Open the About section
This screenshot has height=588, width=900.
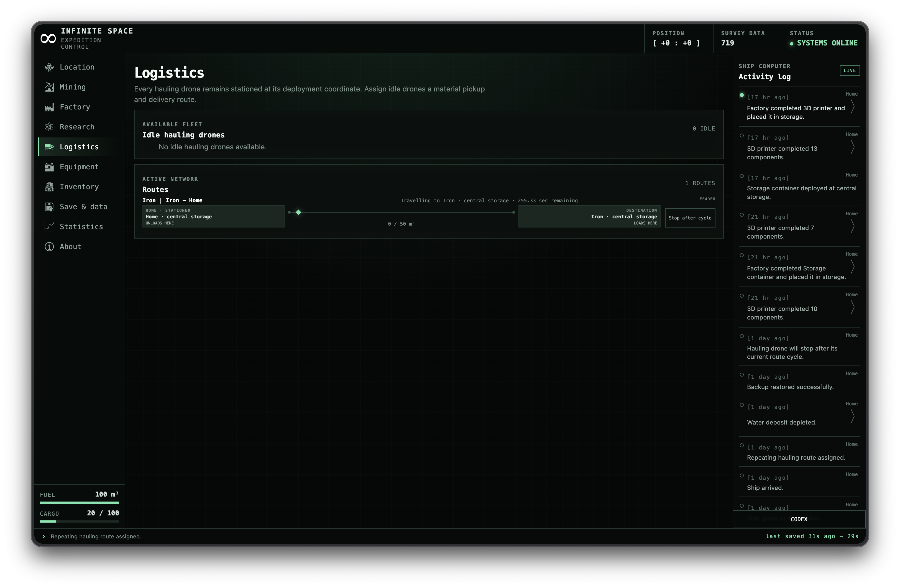pos(80,247)
